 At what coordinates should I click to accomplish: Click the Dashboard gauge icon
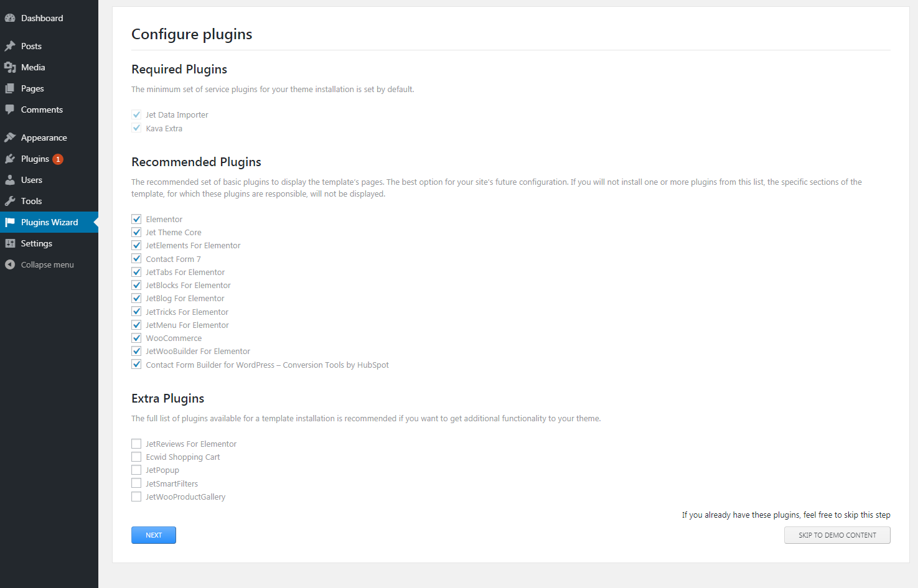(x=10, y=18)
